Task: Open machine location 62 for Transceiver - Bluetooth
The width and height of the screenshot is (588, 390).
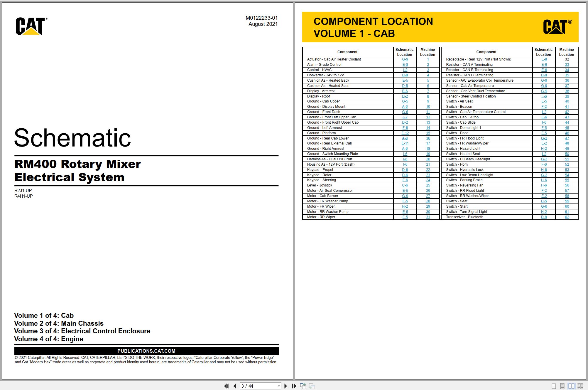Action: click(567, 217)
